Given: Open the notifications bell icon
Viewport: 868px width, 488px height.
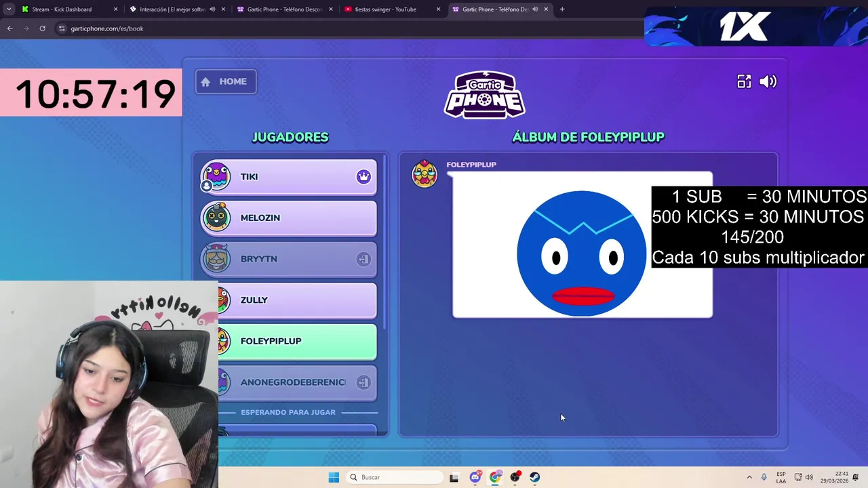Looking at the screenshot, I should [x=856, y=477].
